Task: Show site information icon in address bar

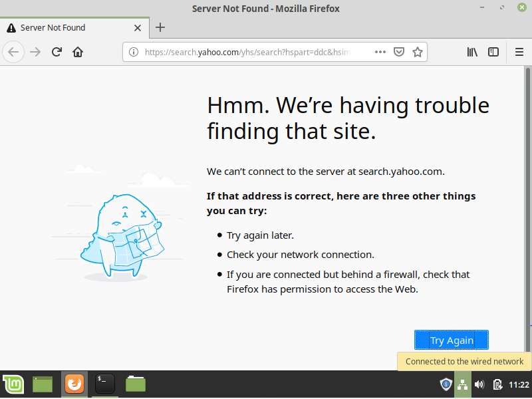Action: pyautogui.click(x=134, y=52)
